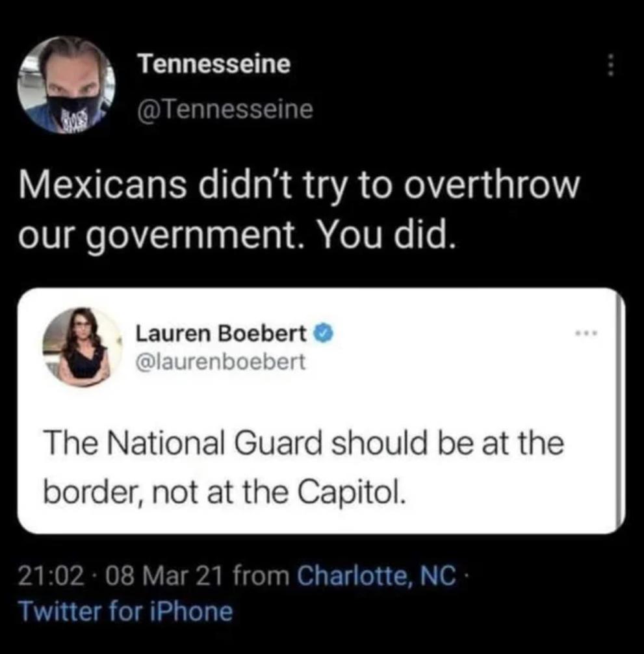Click the Tennesseine display name

pos(214,64)
